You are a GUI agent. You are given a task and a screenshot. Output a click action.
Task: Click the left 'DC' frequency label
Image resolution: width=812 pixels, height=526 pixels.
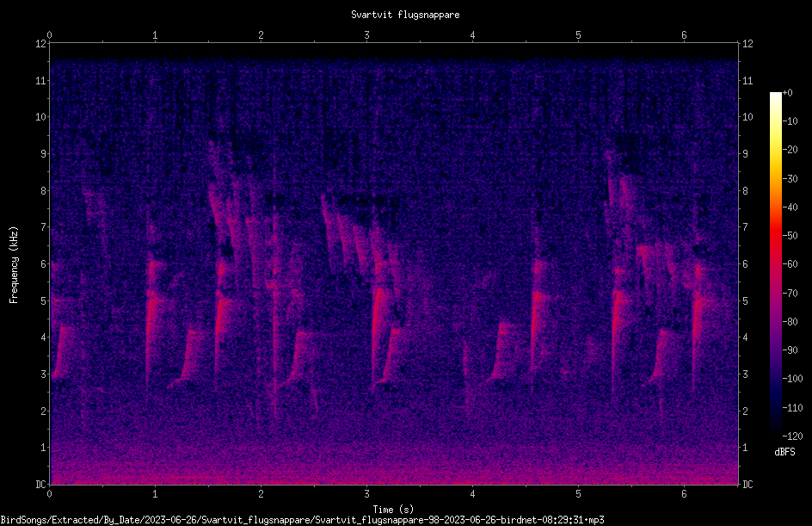click(40, 485)
